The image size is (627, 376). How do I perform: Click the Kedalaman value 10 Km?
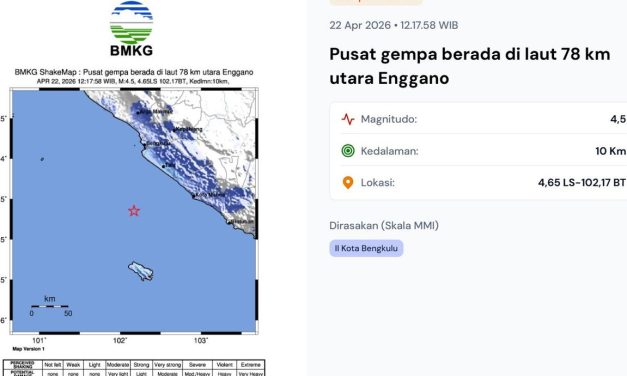(x=610, y=151)
